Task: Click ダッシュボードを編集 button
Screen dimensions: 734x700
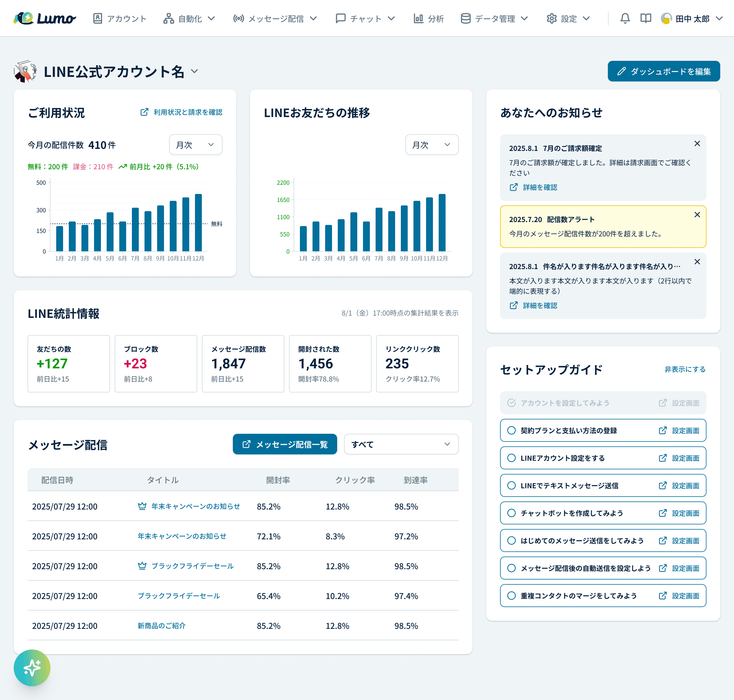Action: click(663, 71)
